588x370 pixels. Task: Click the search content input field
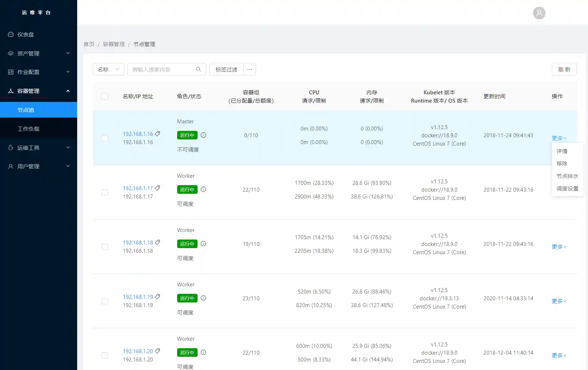pyautogui.click(x=163, y=69)
